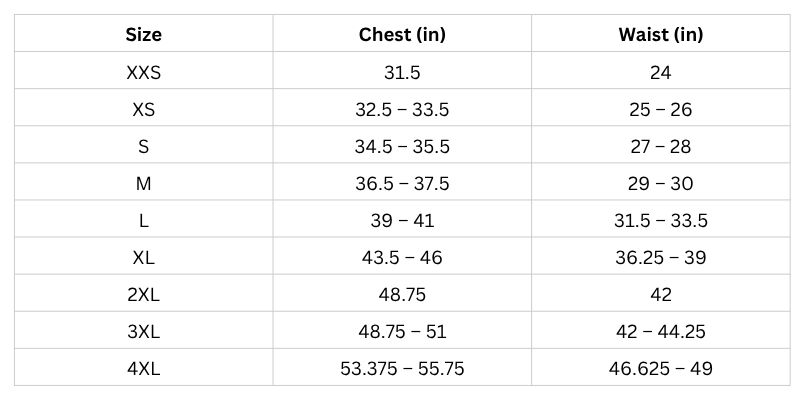Viewport: 800px width, 400px height.
Task: Click waist range 46.625 – 49
Action: click(660, 369)
